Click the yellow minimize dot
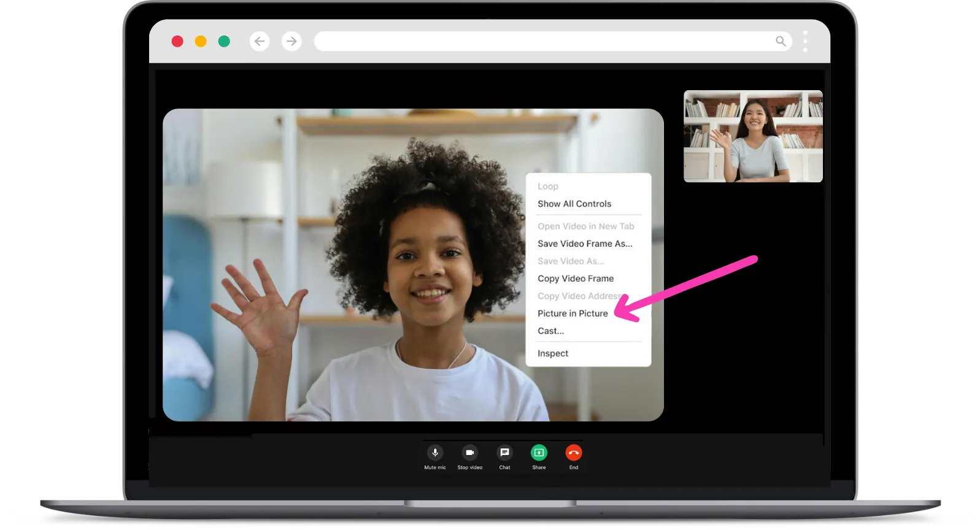This screenshot has width=980, height=530. click(201, 41)
